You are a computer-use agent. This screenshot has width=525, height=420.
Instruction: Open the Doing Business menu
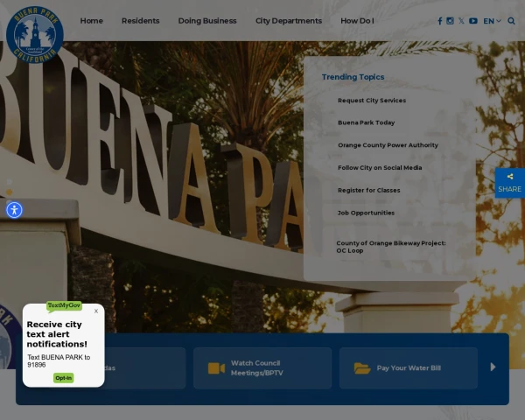pos(207,21)
